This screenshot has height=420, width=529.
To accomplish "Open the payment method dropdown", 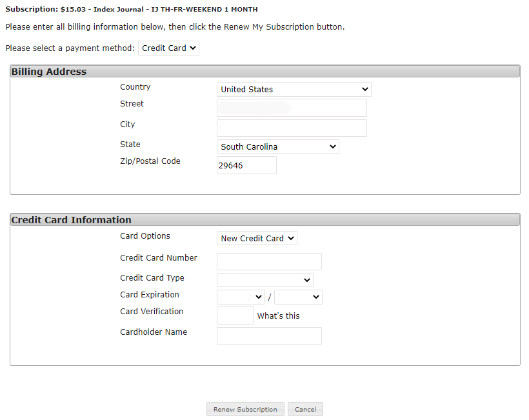I will click(x=168, y=48).
